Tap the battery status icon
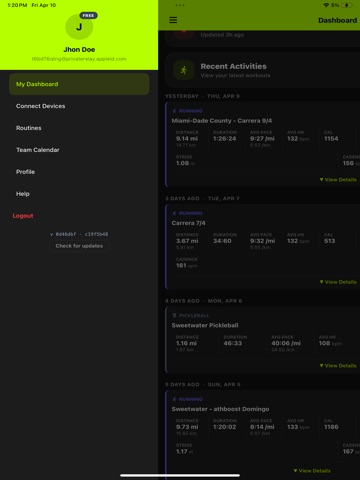The image size is (360, 480). pyautogui.click(x=347, y=5)
